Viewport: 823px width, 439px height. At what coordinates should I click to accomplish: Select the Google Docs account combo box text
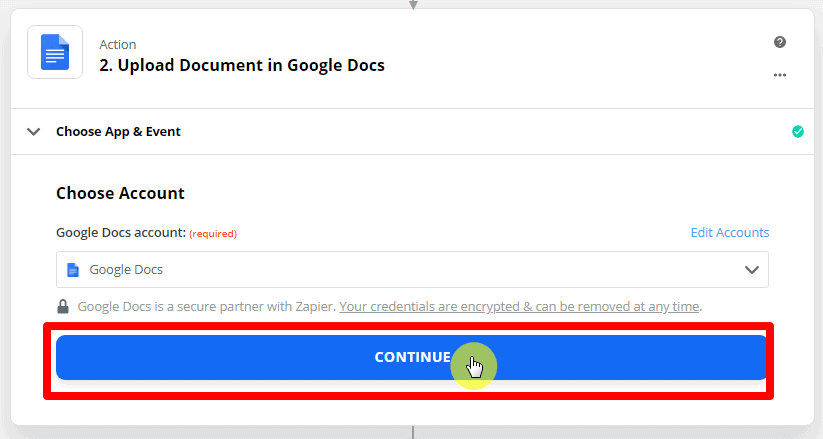[x=126, y=270]
